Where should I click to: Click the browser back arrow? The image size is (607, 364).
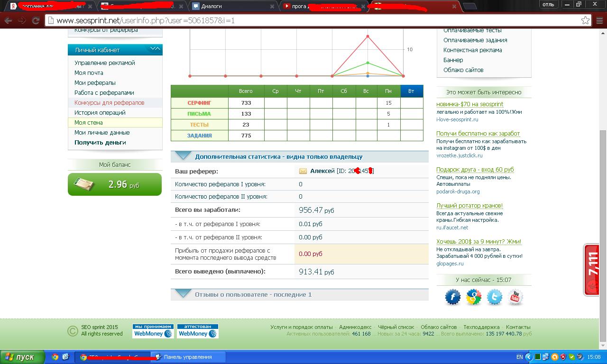click(x=9, y=20)
